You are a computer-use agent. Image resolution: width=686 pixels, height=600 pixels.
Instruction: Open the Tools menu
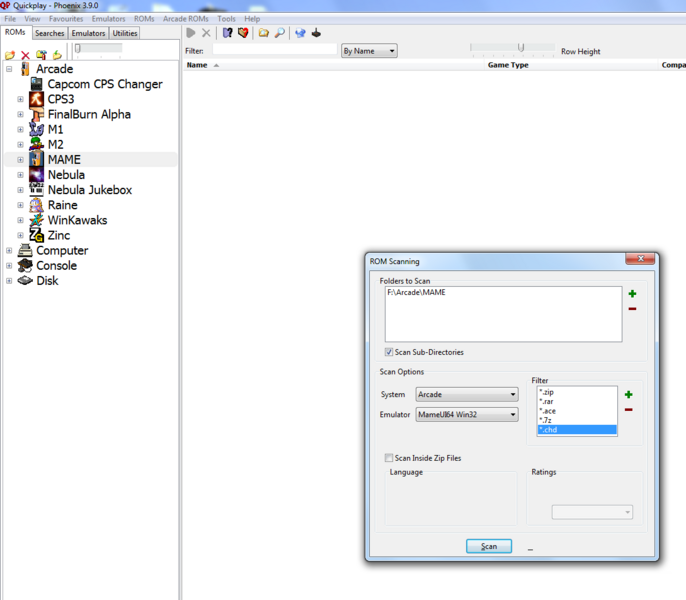coord(226,19)
